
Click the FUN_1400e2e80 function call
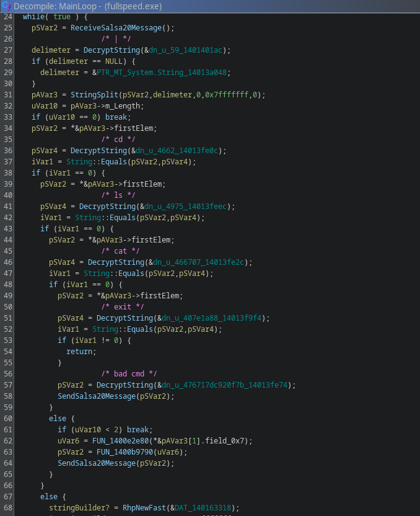pos(120,442)
